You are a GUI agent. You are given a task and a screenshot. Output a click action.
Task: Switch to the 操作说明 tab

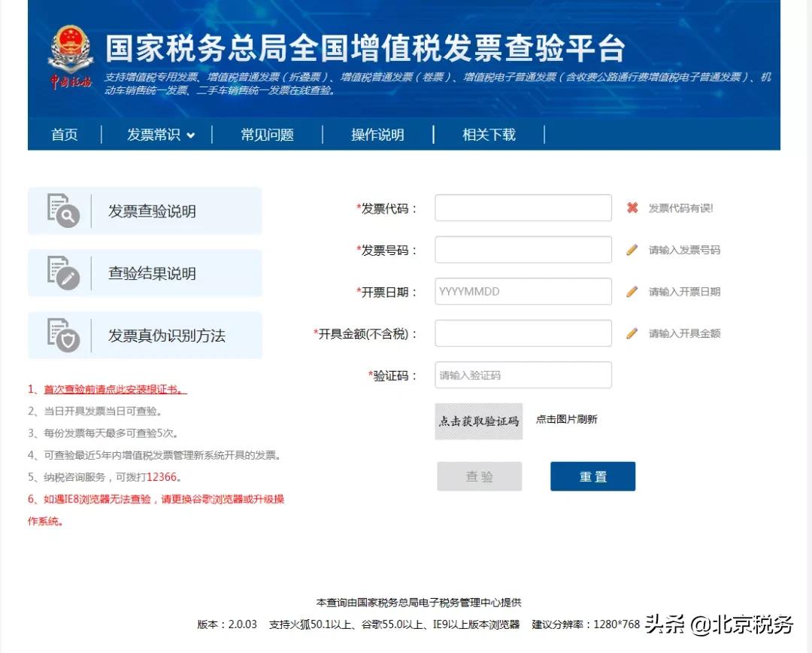(x=378, y=135)
